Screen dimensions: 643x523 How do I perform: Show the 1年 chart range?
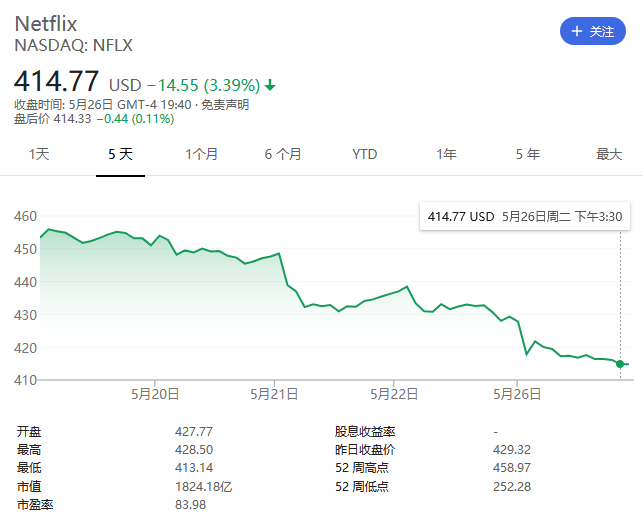tap(446, 154)
